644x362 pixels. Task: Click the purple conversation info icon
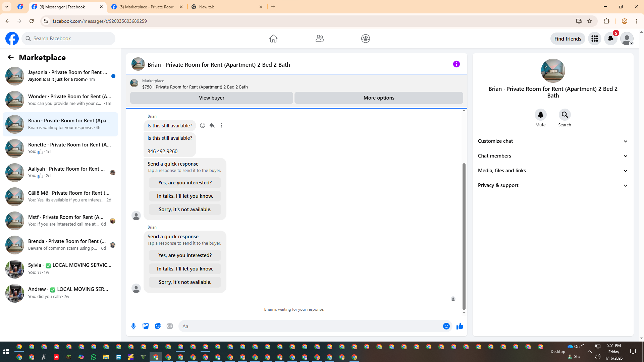456,64
